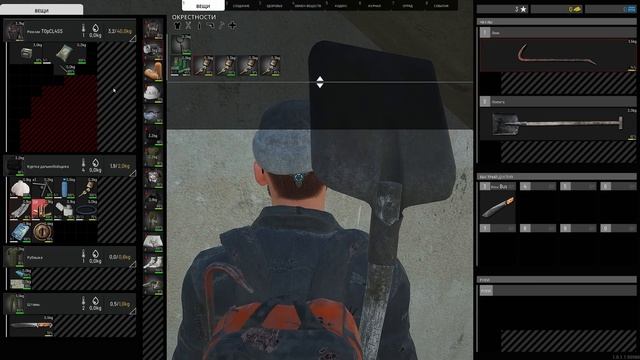Select the curved-arrow filter icon under Окрестности
Screen dimensions: 640x360
click(x=210, y=25)
